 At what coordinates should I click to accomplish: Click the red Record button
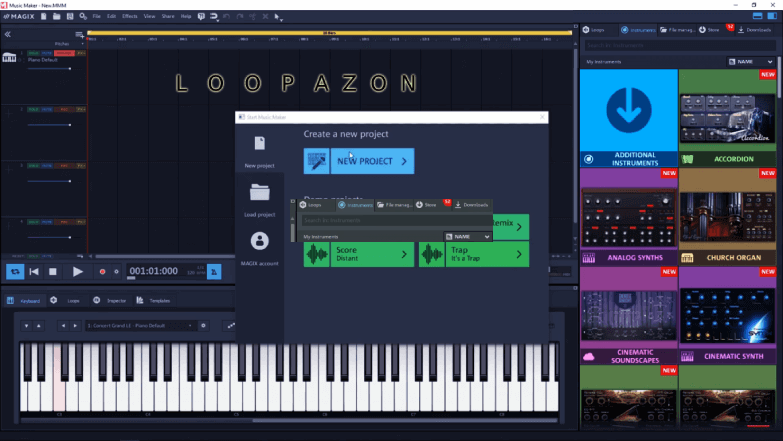[x=102, y=272]
